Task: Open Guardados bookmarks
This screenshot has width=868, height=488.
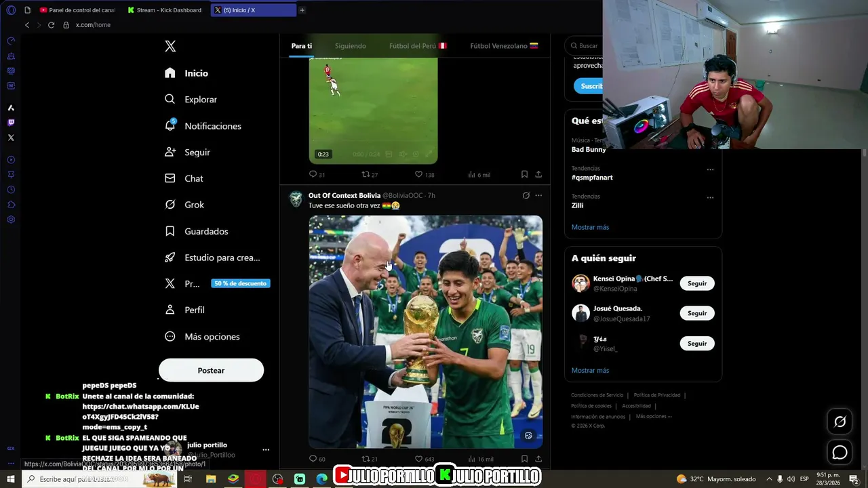Action: coord(196,231)
